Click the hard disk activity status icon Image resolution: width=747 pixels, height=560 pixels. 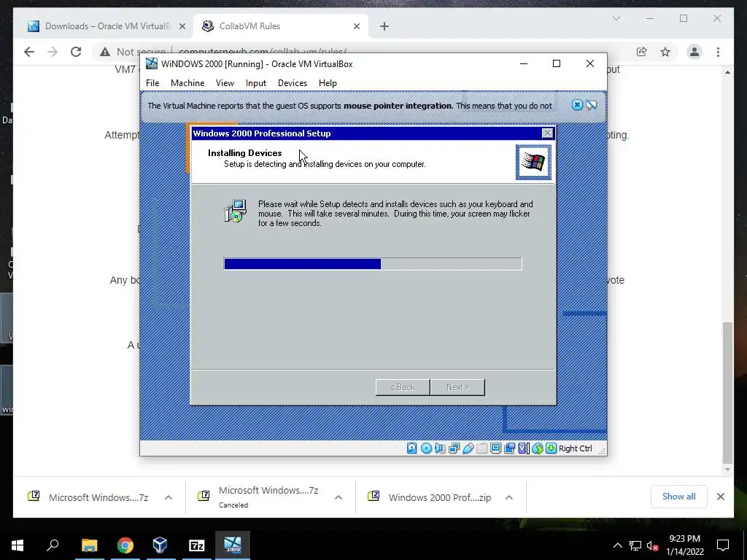(412, 448)
